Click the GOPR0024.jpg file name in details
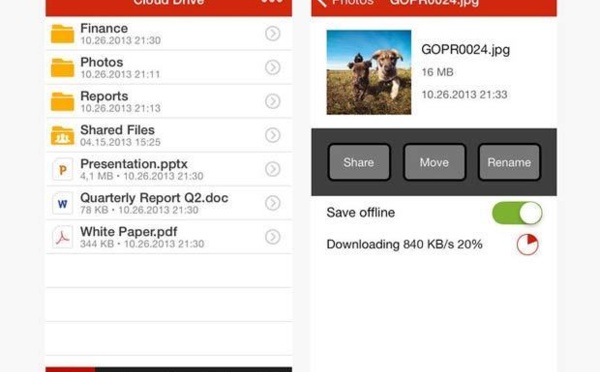This screenshot has width=600, height=372. point(466,50)
